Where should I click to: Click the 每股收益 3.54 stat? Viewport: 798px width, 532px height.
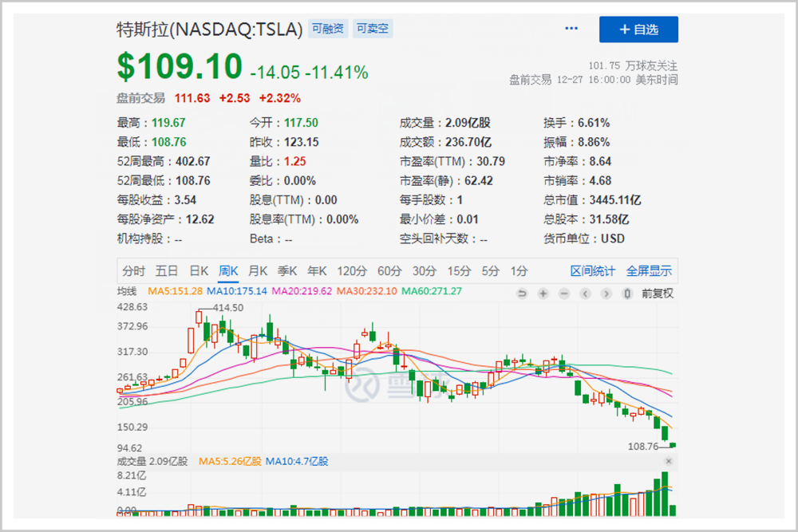156,200
